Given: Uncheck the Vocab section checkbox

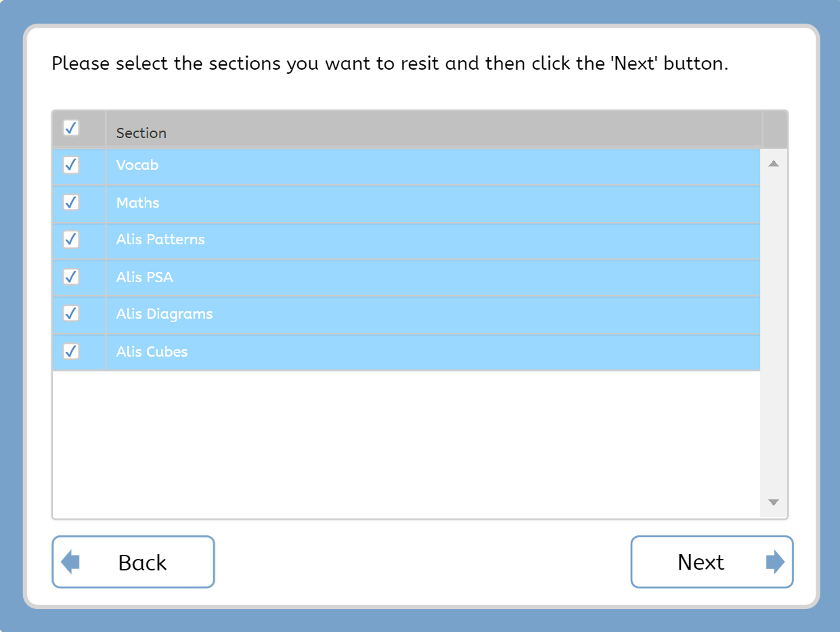Looking at the screenshot, I should [x=71, y=165].
